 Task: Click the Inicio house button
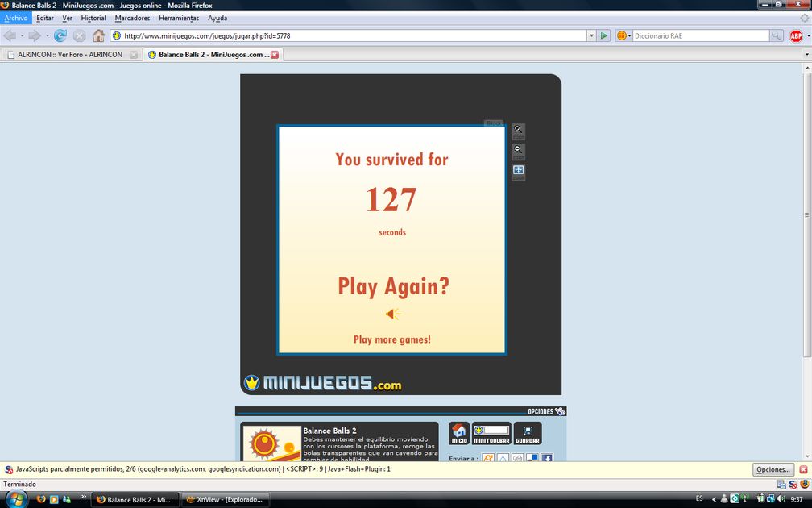pyautogui.click(x=459, y=433)
